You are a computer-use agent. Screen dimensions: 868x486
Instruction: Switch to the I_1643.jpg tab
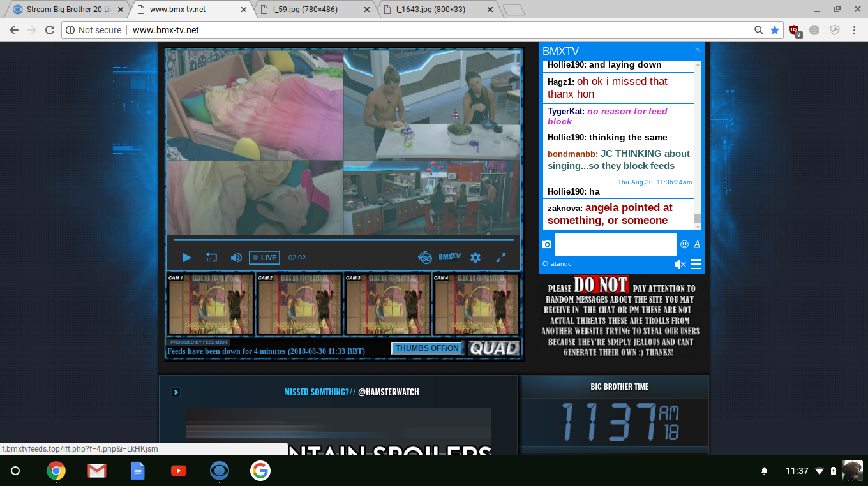click(x=438, y=10)
